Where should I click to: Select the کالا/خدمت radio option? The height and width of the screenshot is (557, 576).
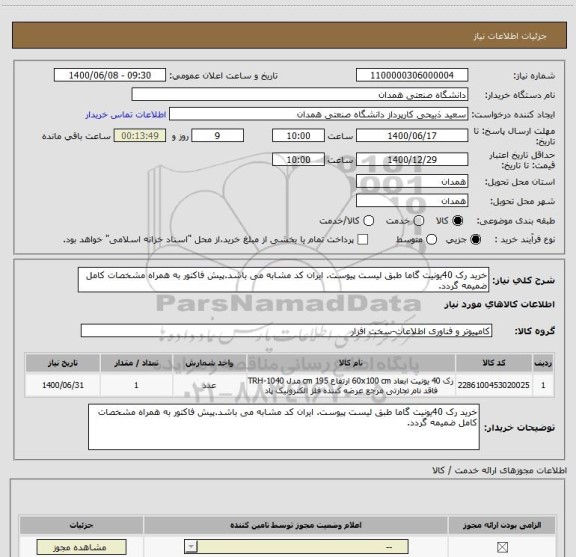(368, 220)
